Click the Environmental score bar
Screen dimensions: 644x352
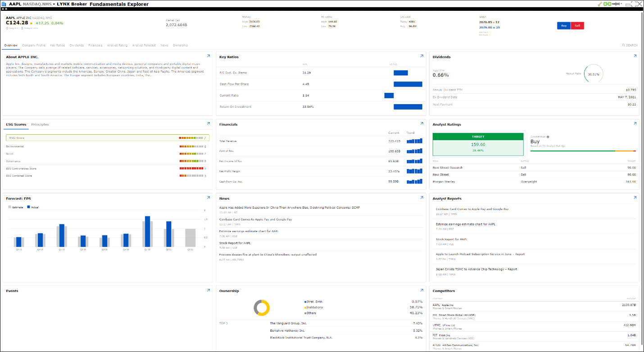191,146
